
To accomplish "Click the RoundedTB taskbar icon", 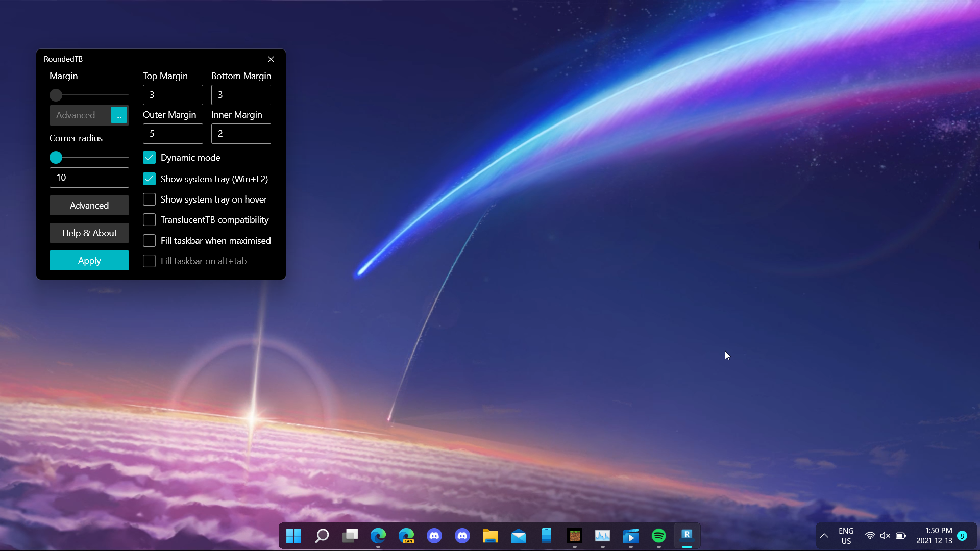I will [x=687, y=536].
